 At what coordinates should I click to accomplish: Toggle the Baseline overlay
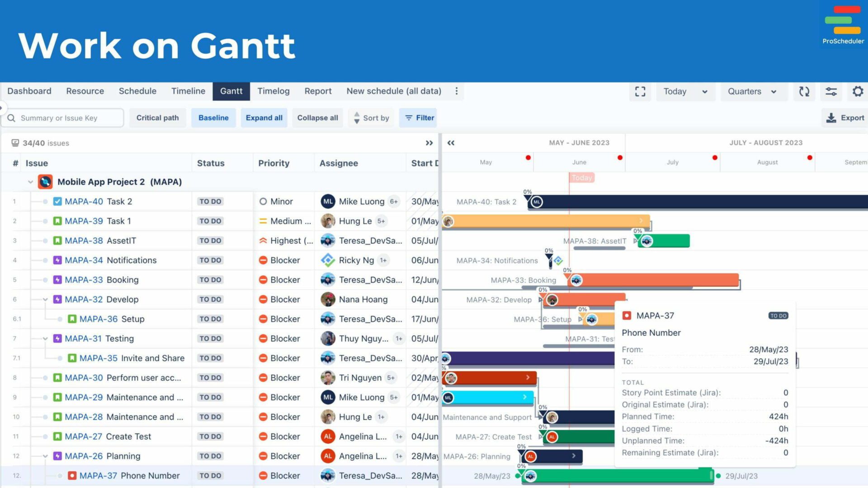[213, 117]
